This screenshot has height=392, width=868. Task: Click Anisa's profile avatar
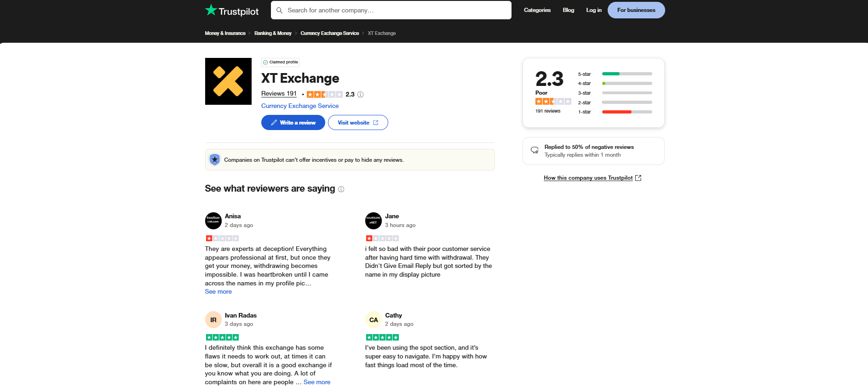[x=213, y=221]
